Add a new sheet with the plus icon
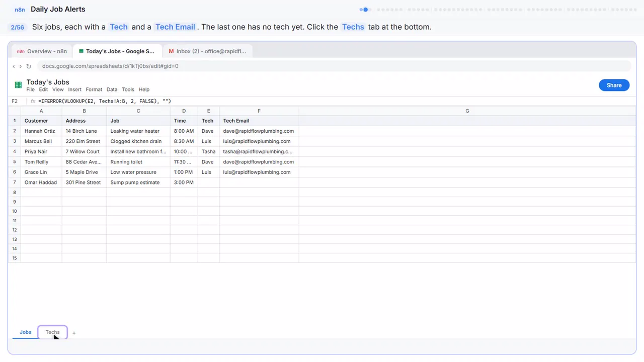Viewport: 644px width, 362px height. pyautogui.click(x=74, y=333)
